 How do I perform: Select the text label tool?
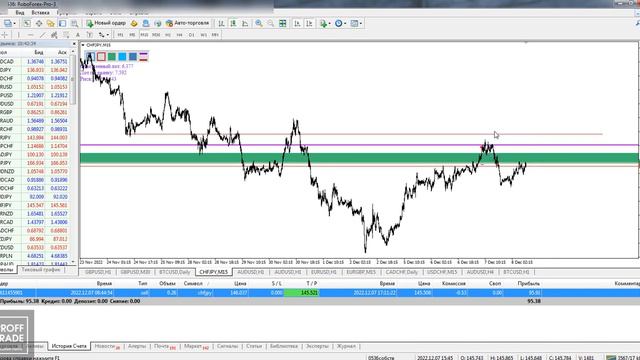(89, 35)
